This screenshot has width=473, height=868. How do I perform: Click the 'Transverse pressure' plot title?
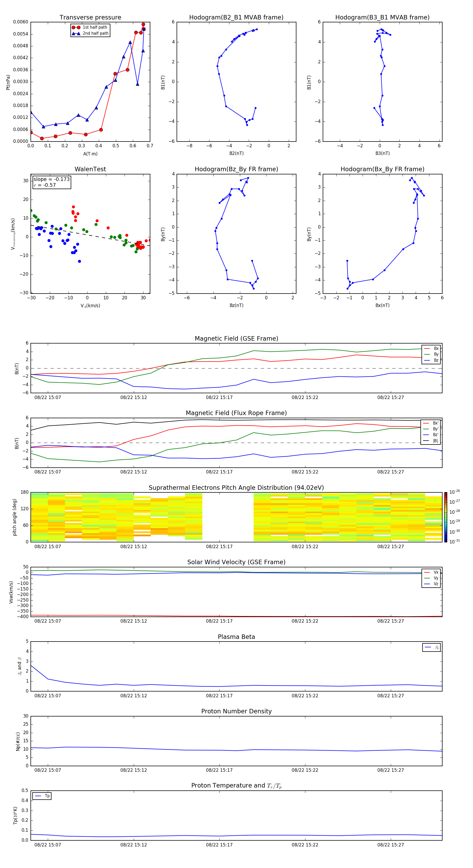[x=90, y=18]
